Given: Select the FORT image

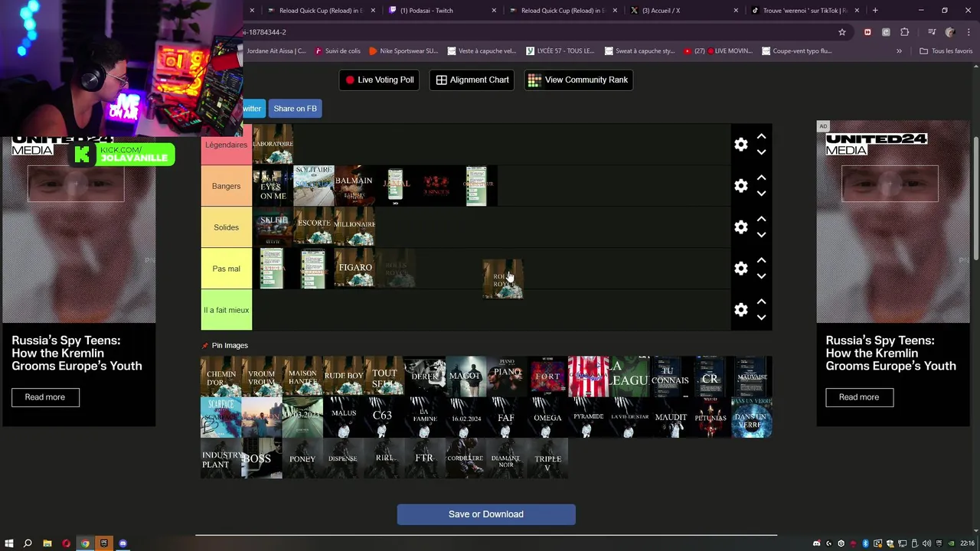Looking at the screenshot, I should pyautogui.click(x=547, y=377).
